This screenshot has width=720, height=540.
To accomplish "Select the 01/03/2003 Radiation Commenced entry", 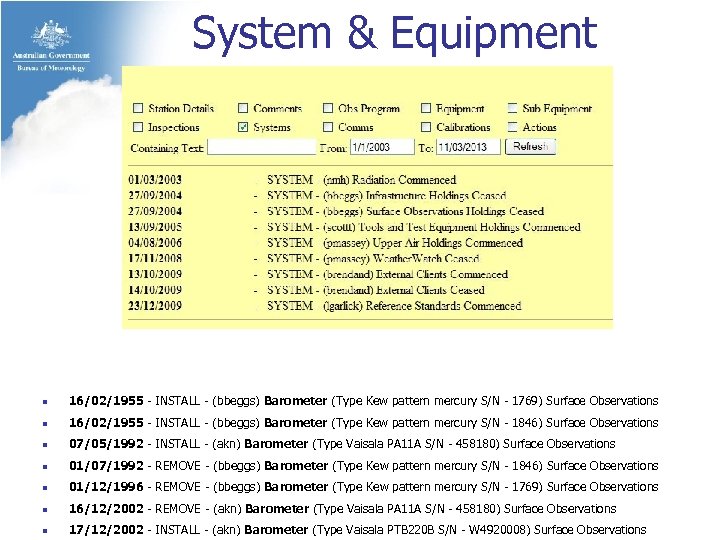I will [x=292, y=180].
